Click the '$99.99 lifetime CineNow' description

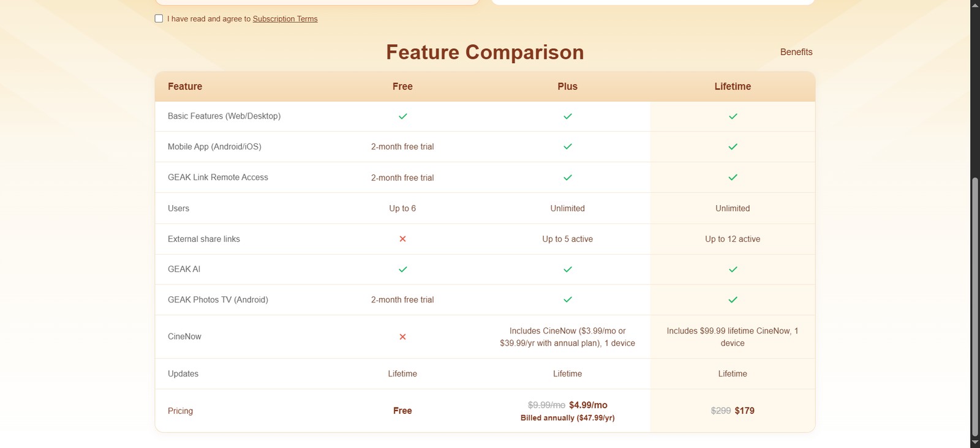tap(733, 337)
